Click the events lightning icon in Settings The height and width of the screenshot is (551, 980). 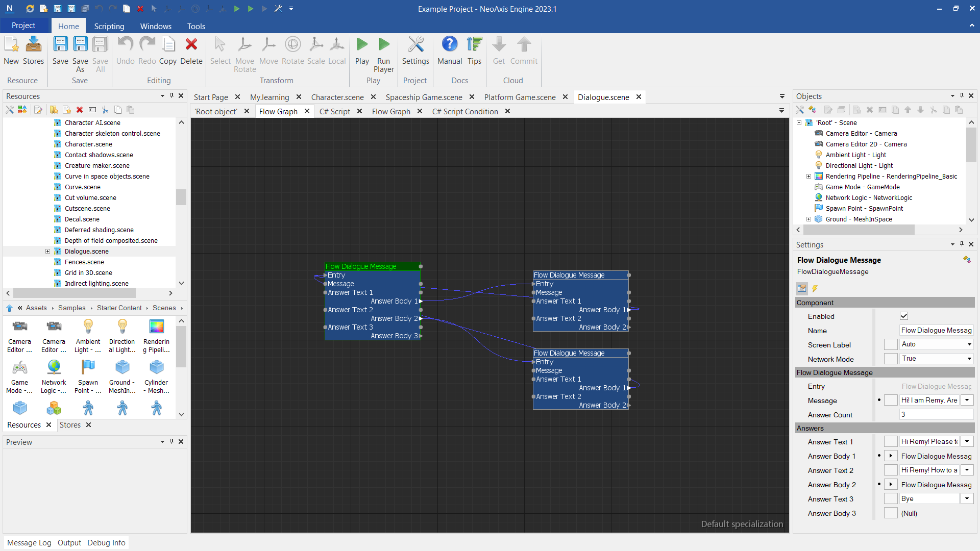pyautogui.click(x=815, y=289)
